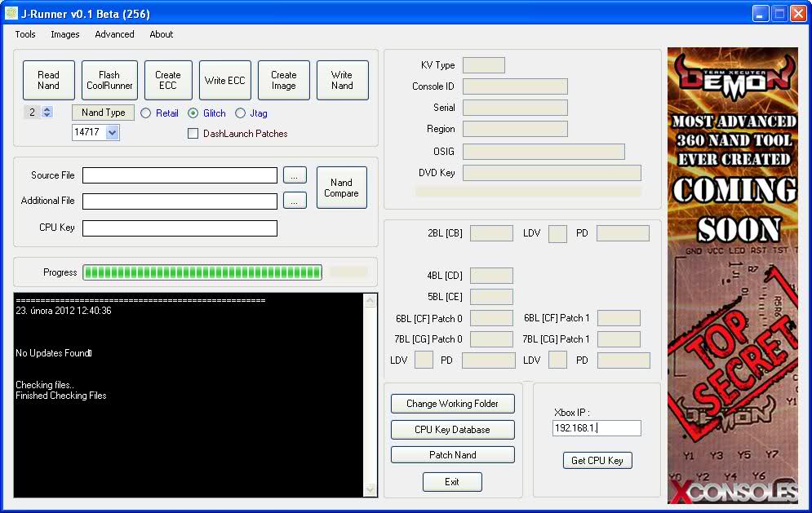812x513 pixels.
Task: Choose the Jtag radio option
Action: click(241, 113)
